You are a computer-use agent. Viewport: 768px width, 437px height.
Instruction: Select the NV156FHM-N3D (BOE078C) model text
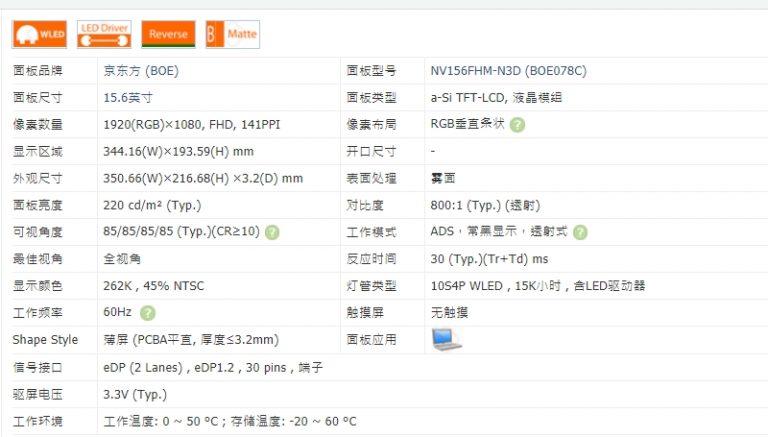click(508, 71)
